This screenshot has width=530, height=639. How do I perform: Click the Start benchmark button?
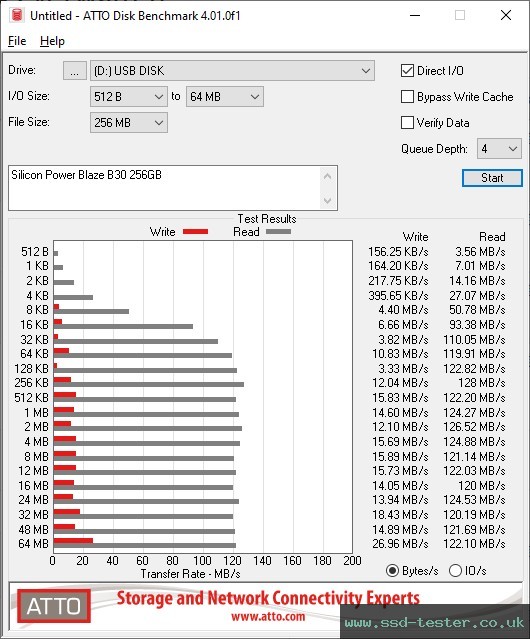pos(492,178)
